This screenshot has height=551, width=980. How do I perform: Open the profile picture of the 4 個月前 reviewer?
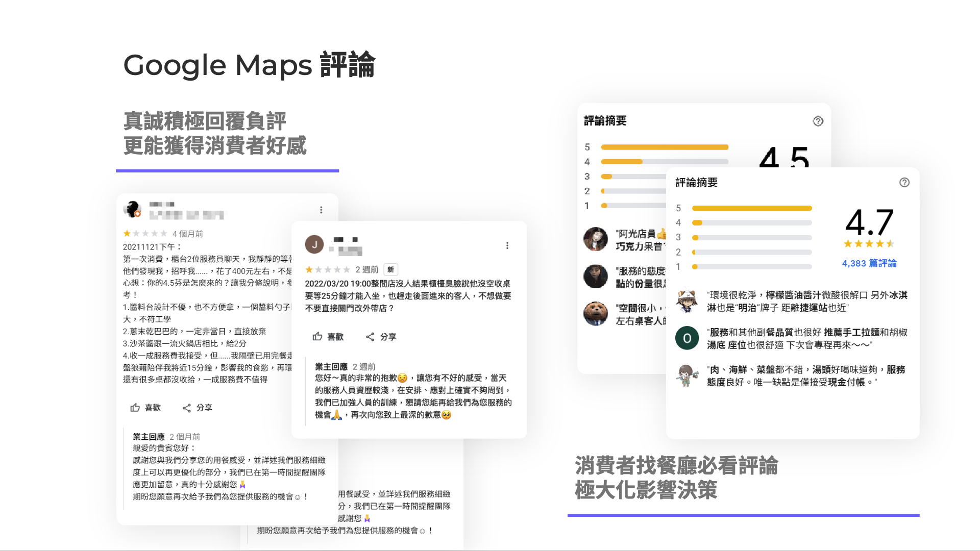[x=133, y=209]
